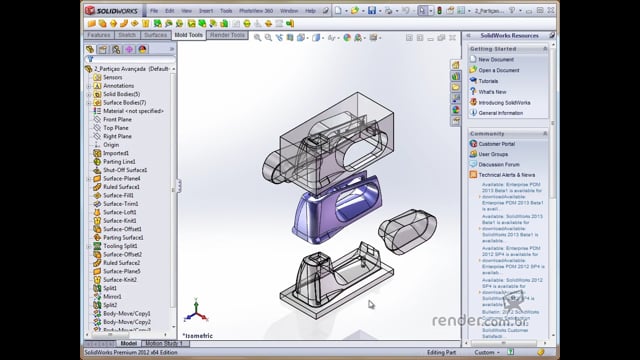The image size is (640, 360).
Task: Switch to the Surfaces tab
Action: pos(156,35)
